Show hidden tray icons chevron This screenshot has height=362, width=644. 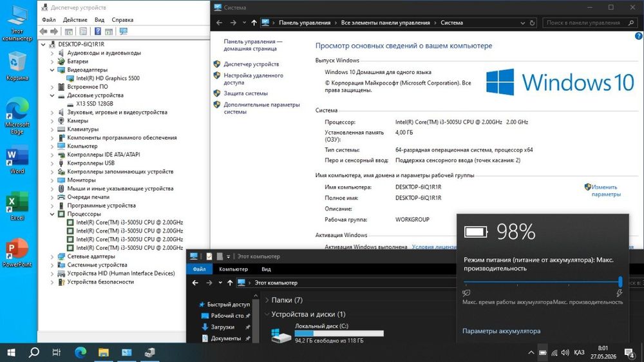coord(531,352)
